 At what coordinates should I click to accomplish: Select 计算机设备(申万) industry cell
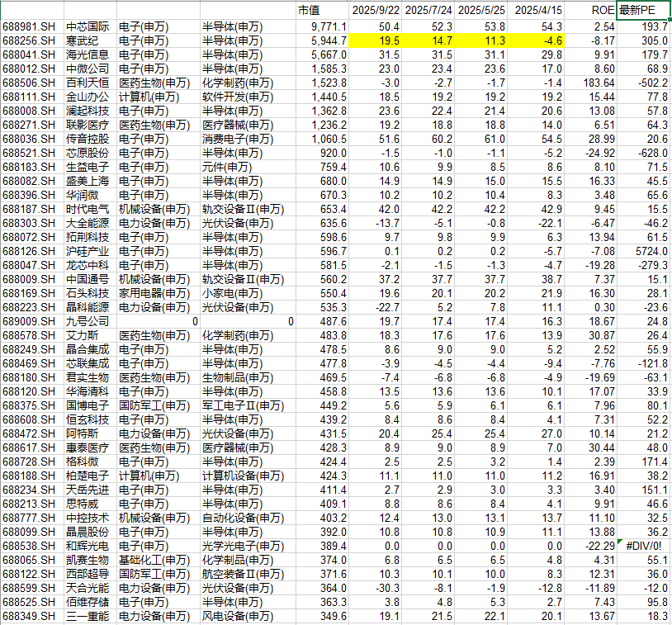(x=248, y=476)
